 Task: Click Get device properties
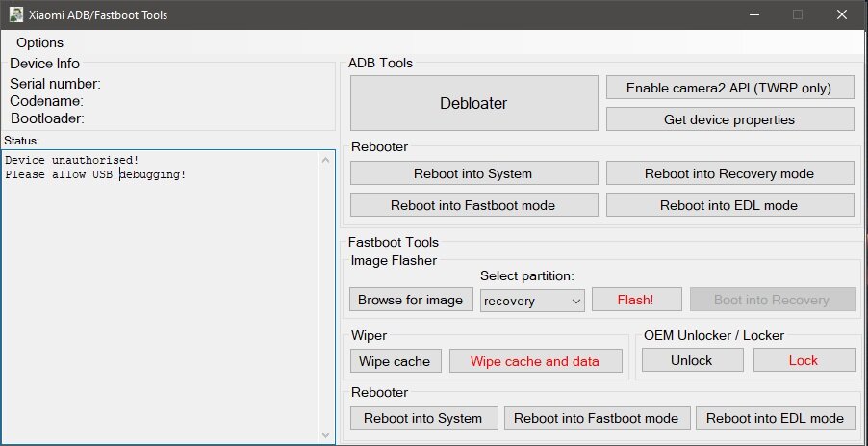[x=729, y=119]
